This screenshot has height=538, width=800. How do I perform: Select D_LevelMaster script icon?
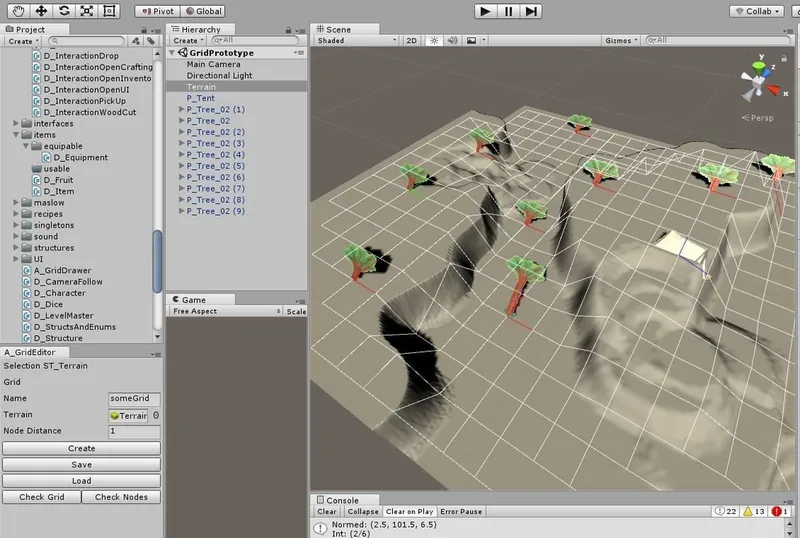[x=27, y=315]
